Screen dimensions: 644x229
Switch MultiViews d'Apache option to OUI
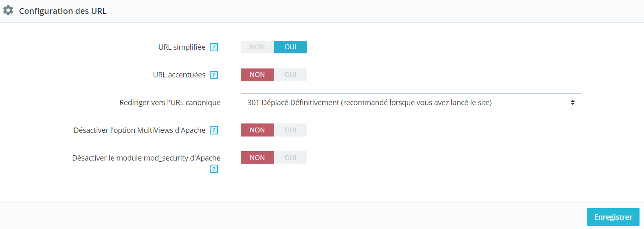click(290, 130)
